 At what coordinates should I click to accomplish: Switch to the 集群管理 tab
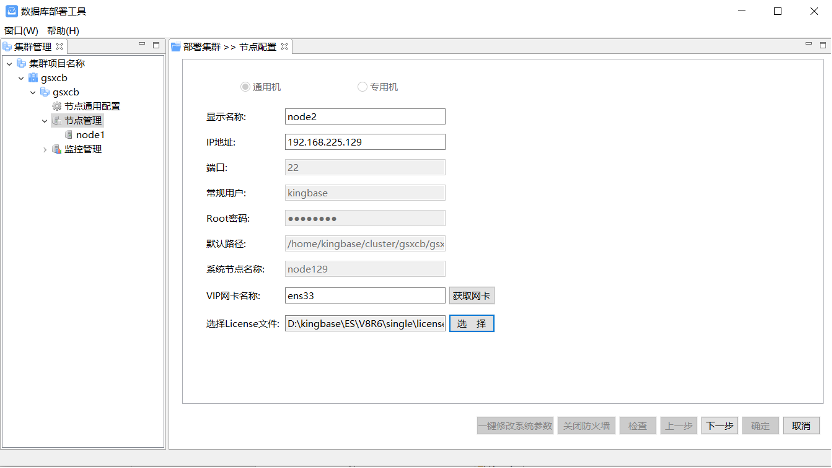click(33, 47)
